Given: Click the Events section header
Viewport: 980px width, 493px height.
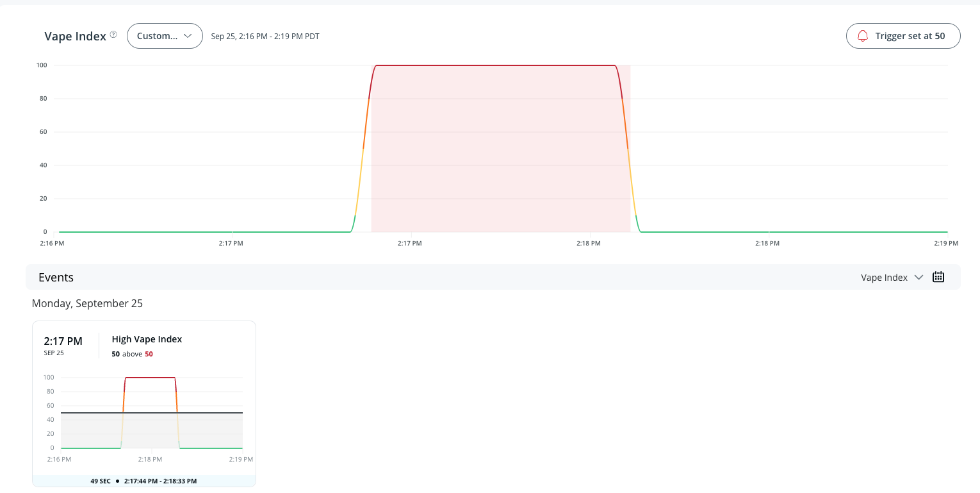Looking at the screenshot, I should pos(56,278).
